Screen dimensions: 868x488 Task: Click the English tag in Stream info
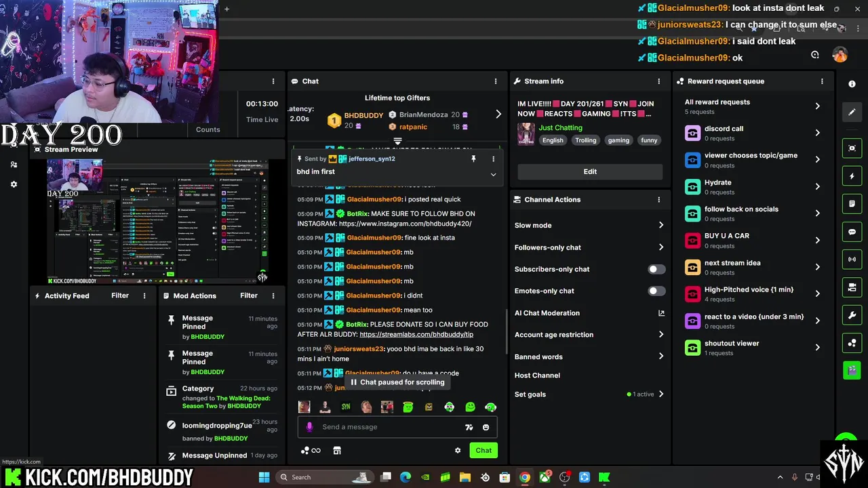pyautogui.click(x=553, y=140)
